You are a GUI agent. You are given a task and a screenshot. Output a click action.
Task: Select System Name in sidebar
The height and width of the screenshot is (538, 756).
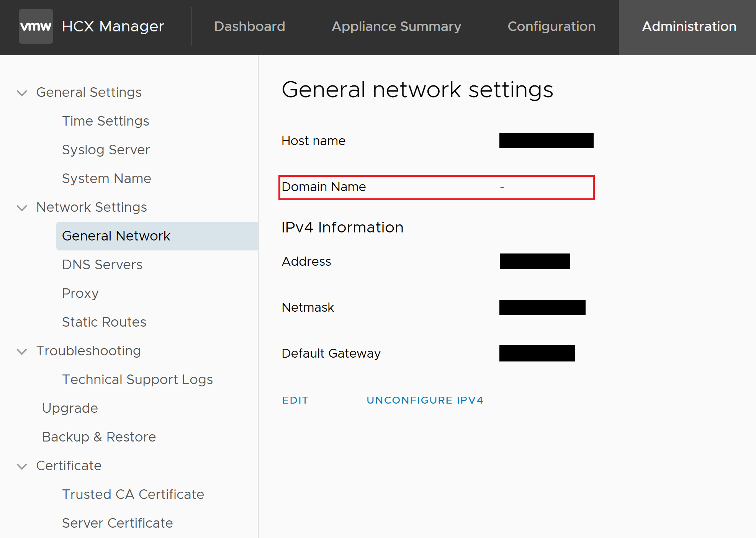[106, 178]
